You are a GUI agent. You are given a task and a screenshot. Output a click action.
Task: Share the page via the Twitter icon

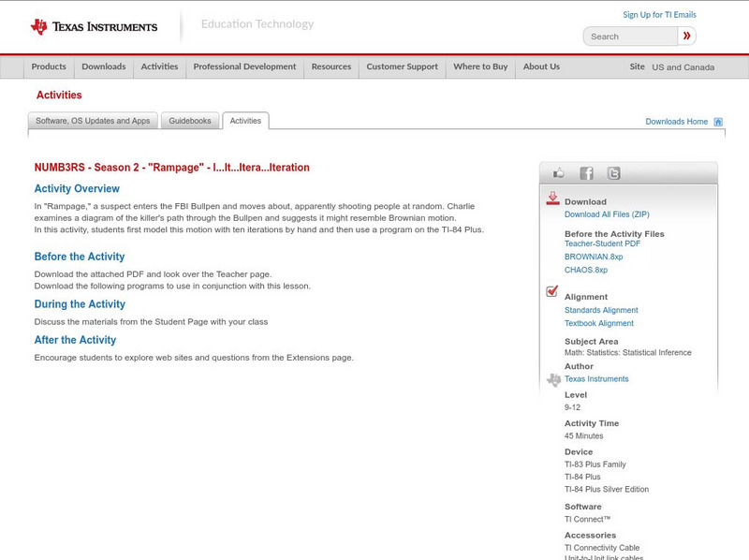[613, 172]
